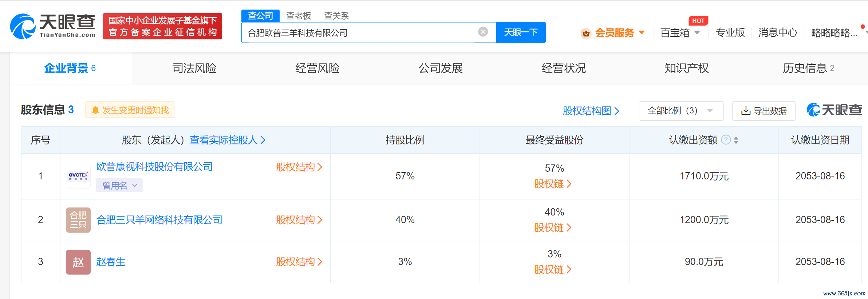Open the 公司发展 tab
868x299 pixels.
[x=441, y=68]
